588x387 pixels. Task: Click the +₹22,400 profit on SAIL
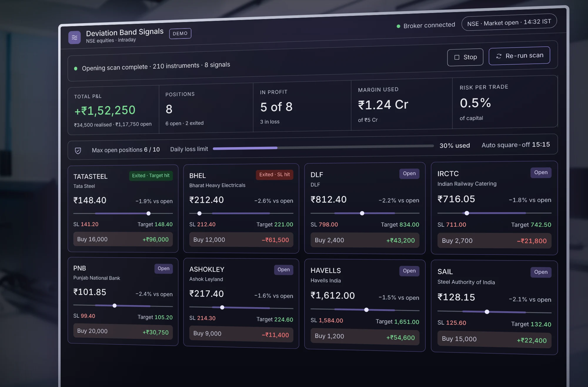point(532,341)
